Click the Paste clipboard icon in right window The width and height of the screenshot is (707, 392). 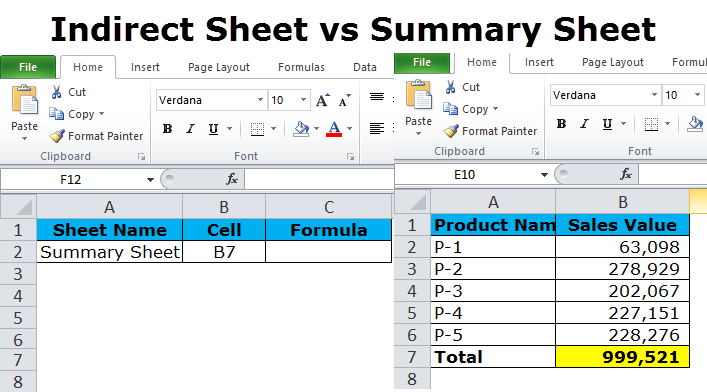tap(418, 95)
